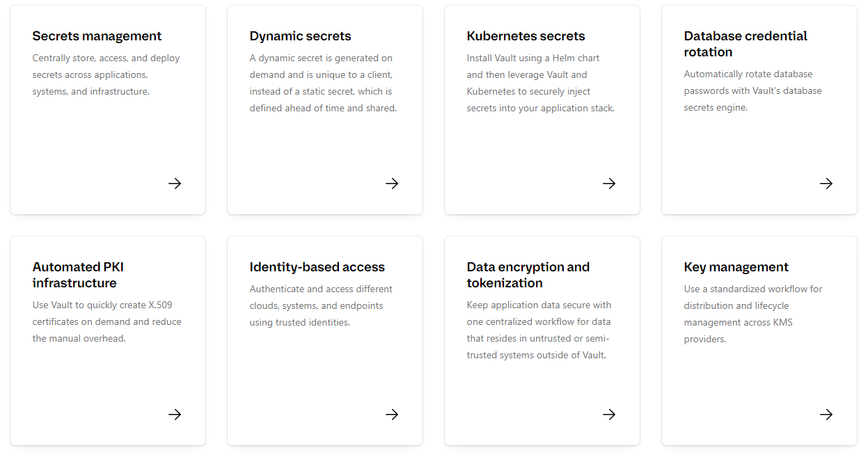Click the arrow on Identity-based access card
This screenshot has height=455, width=868.
[x=392, y=415]
